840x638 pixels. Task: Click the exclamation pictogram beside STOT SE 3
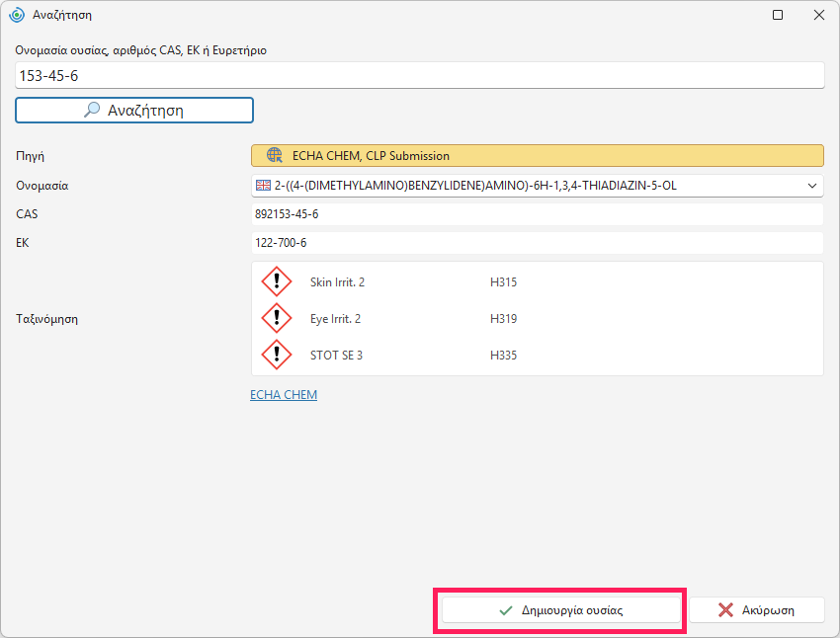[x=277, y=355]
